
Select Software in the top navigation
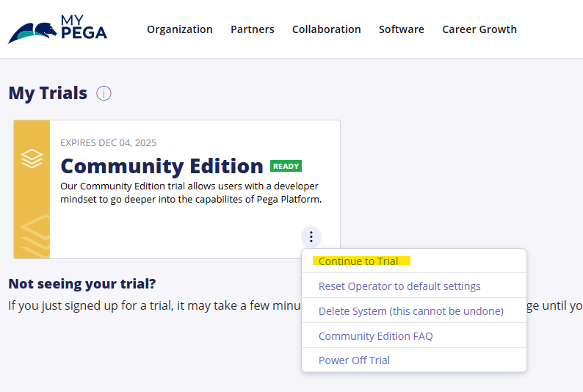point(401,29)
